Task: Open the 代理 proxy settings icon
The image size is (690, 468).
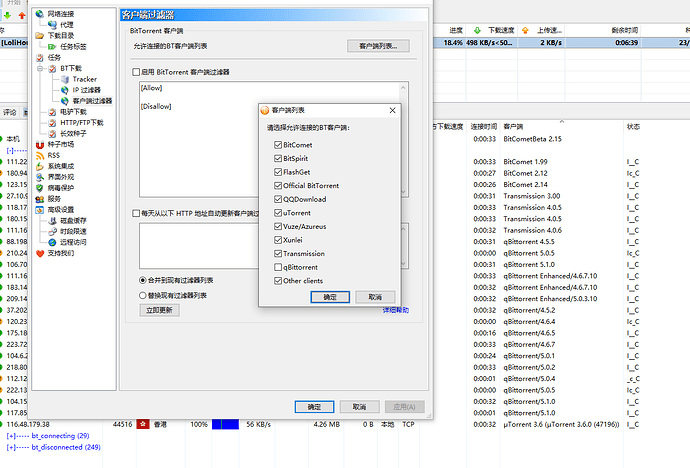Action: pos(52,25)
